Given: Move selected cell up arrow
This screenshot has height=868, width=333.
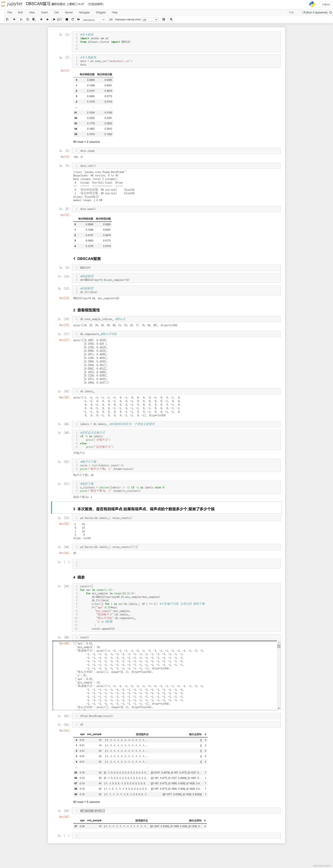Looking at the screenshot, I should click(x=41, y=20).
